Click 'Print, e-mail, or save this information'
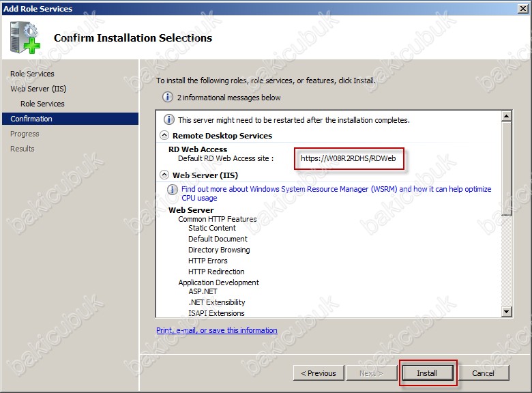This screenshot has width=532, height=393. [x=216, y=330]
